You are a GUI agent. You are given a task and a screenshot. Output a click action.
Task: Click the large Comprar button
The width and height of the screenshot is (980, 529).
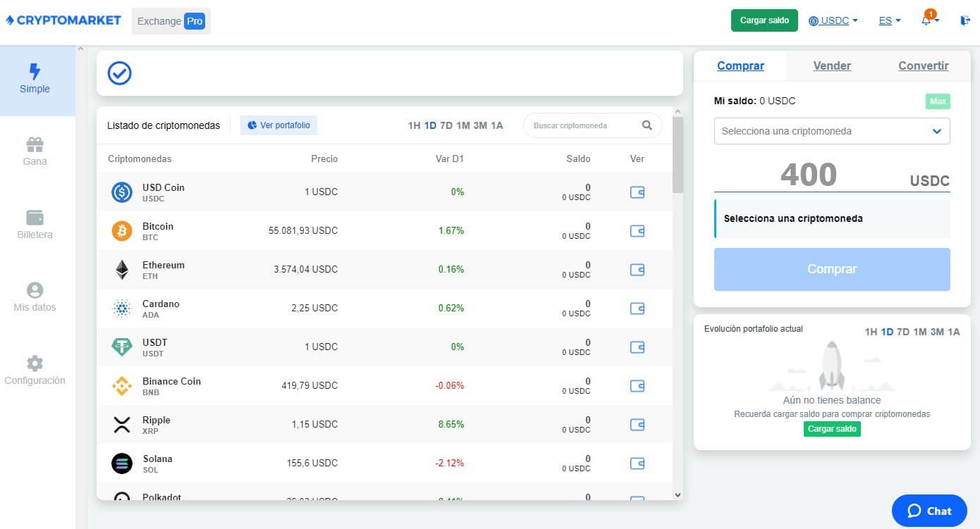click(x=832, y=269)
